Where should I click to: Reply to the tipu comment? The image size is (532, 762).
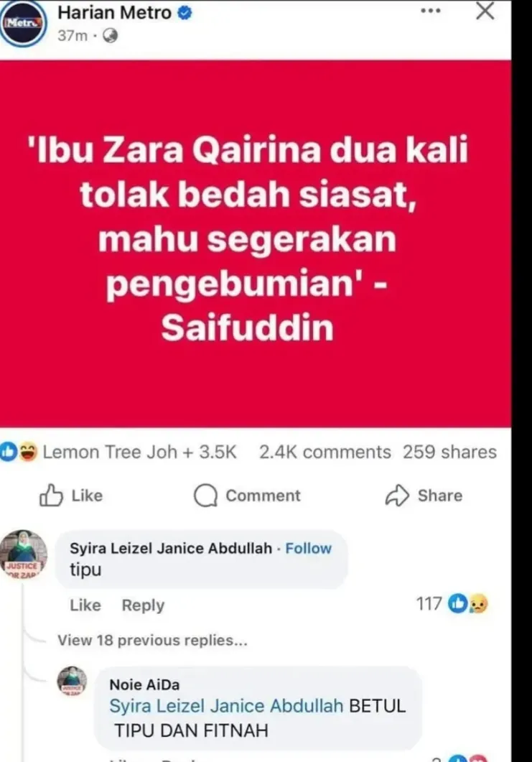pos(143,605)
